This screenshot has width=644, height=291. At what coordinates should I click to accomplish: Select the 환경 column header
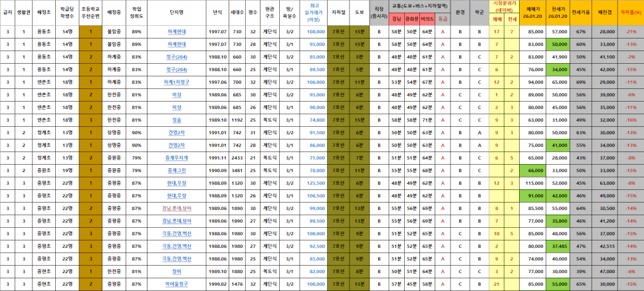click(460, 13)
